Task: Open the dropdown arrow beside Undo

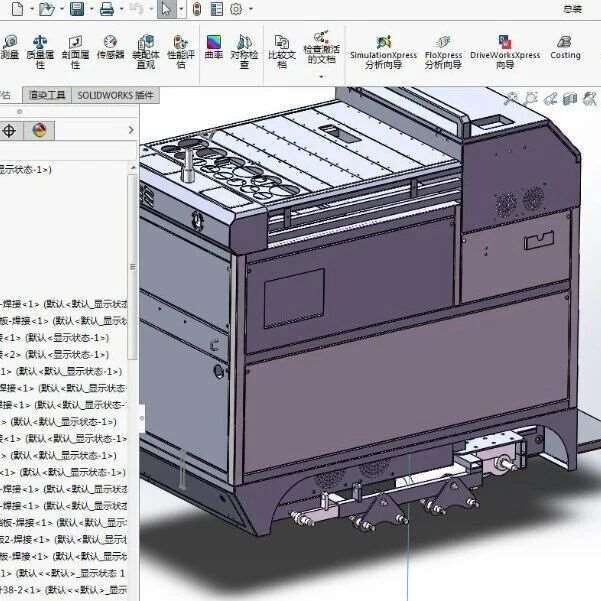Action: [151, 9]
